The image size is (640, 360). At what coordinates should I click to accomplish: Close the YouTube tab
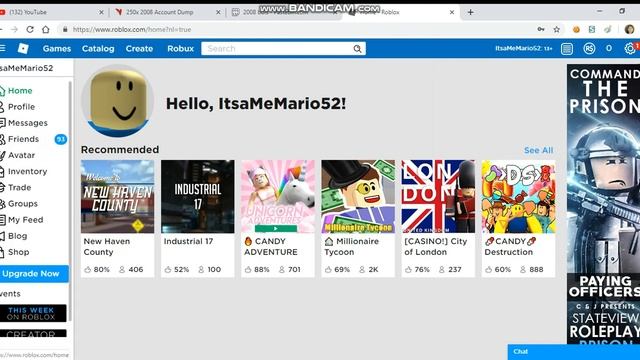pos(101,12)
